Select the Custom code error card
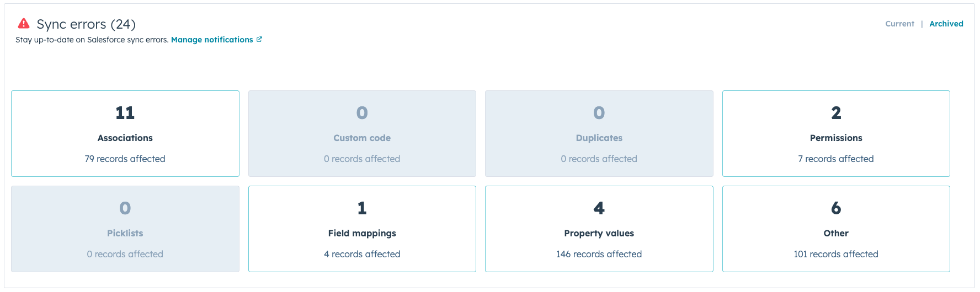This screenshot has width=980, height=292. coord(362,133)
